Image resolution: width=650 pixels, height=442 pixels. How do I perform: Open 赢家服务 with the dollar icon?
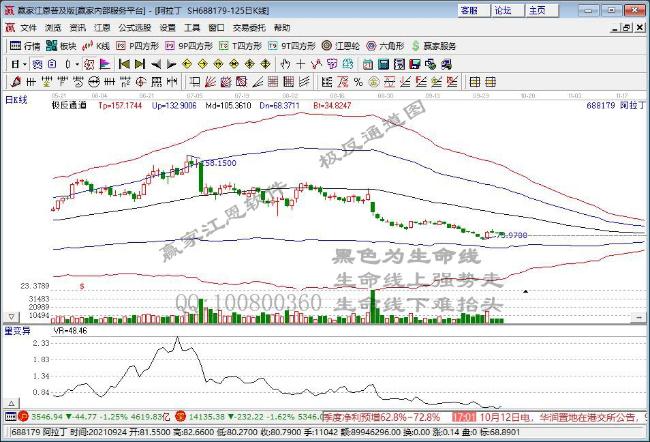pos(434,46)
